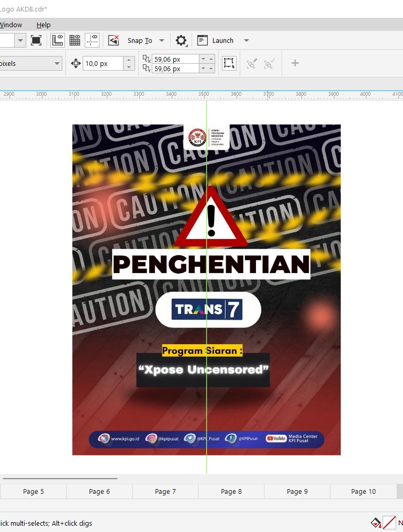This screenshot has width=403, height=532.
Task: Select the red warning triangle on canvas
Action: pos(211,217)
